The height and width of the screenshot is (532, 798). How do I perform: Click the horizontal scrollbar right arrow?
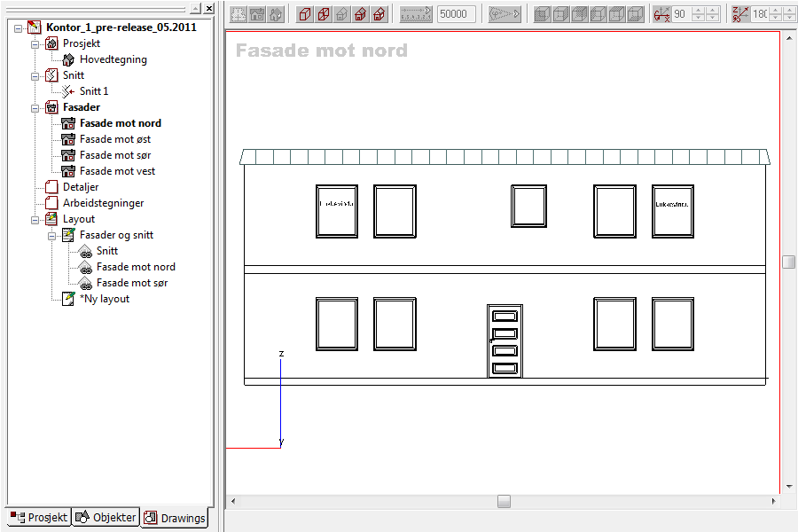click(x=773, y=502)
